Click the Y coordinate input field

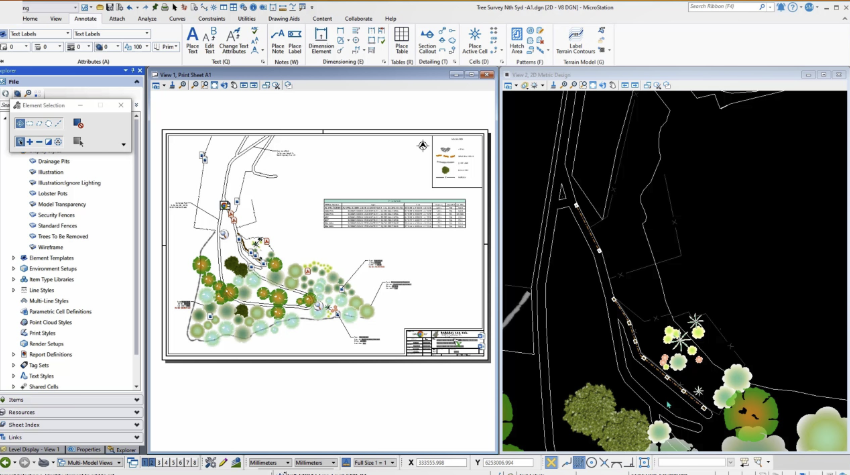508,463
